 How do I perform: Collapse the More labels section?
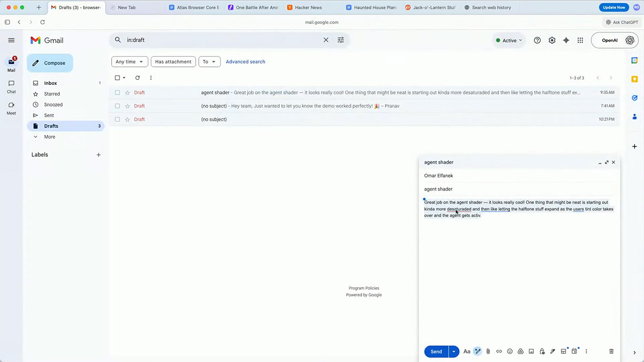tap(49, 136)
